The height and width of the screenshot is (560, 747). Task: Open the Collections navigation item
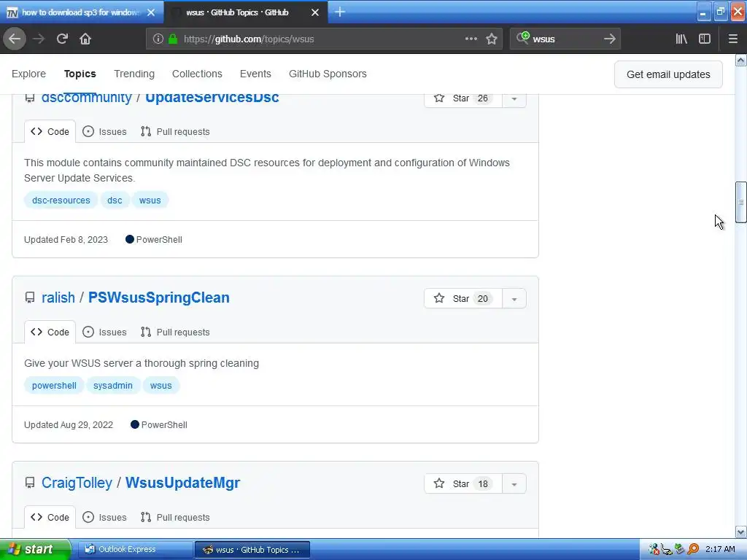(x=197, y=74)
